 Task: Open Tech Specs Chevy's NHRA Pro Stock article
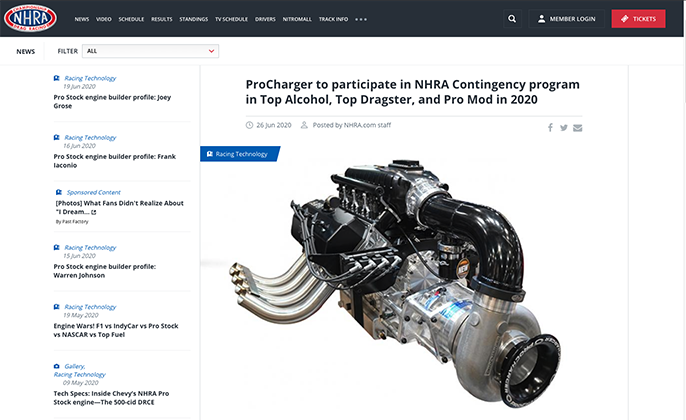click(111, 398)
